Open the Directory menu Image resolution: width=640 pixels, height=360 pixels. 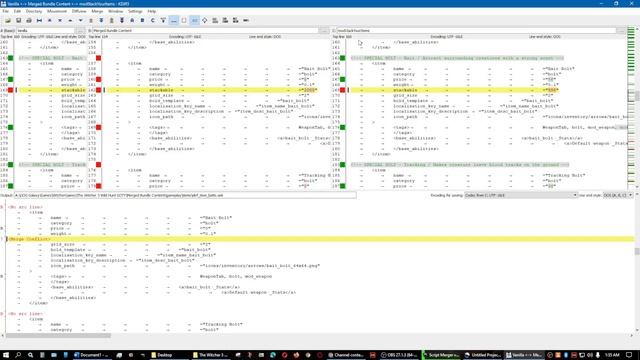click(x=33, y=11)
